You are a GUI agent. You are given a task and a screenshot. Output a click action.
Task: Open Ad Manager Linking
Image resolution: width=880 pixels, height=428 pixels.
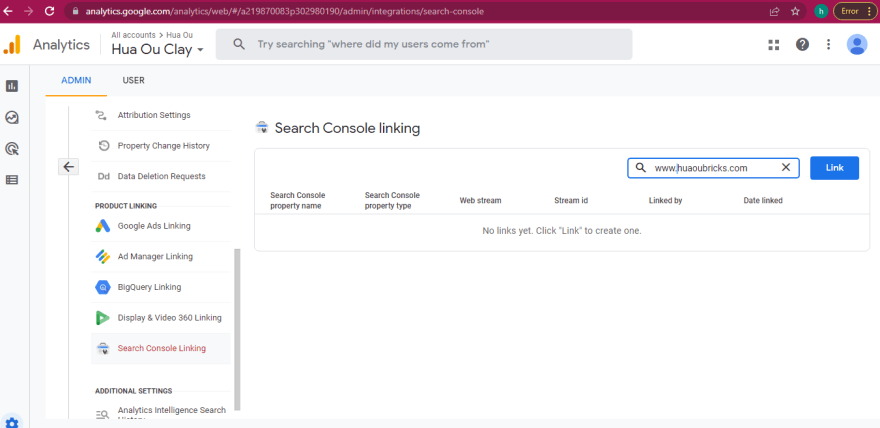pyautogui.click(x=155, y=256)
